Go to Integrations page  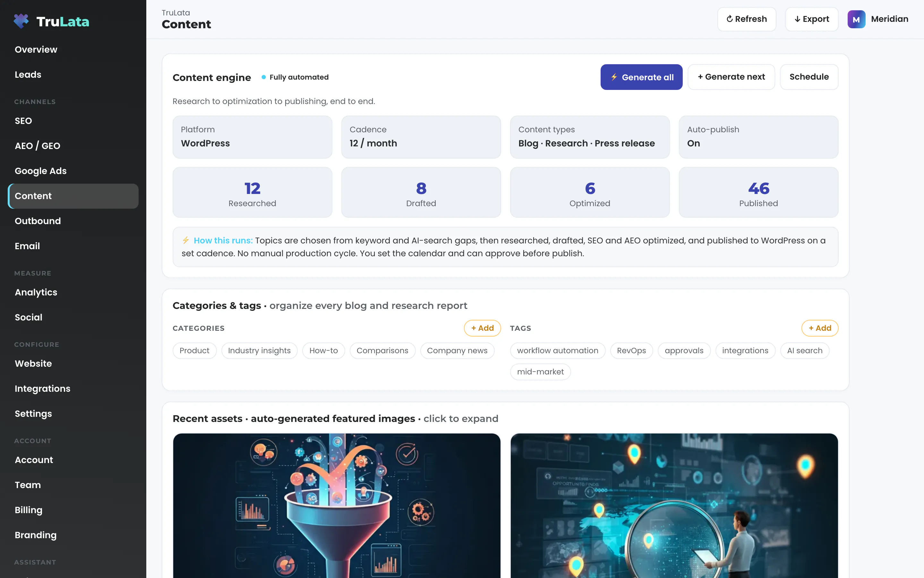click(x=73, y=389)
